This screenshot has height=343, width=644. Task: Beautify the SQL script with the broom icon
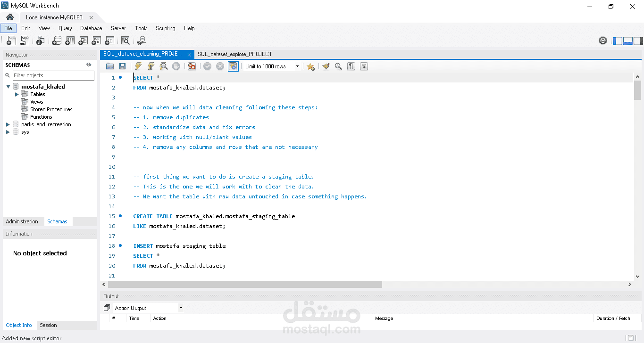pyautogui.click(x=326, y=66)
